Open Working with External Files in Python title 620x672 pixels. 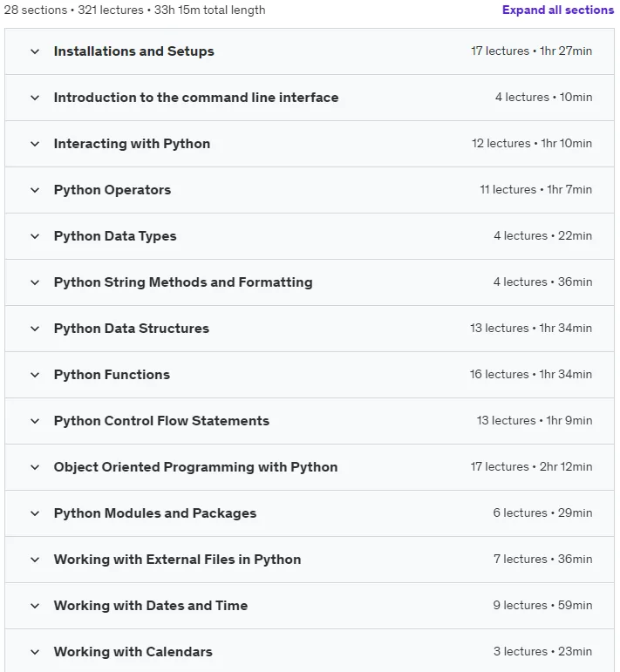click(x=178, y=560)
